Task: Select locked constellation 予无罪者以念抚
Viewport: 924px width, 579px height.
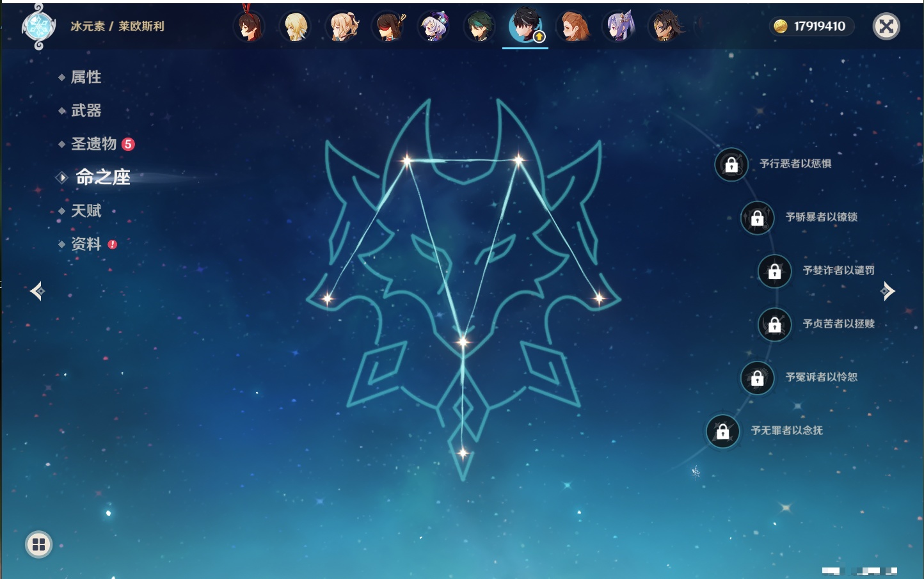Action: click(x=723, y=431)
